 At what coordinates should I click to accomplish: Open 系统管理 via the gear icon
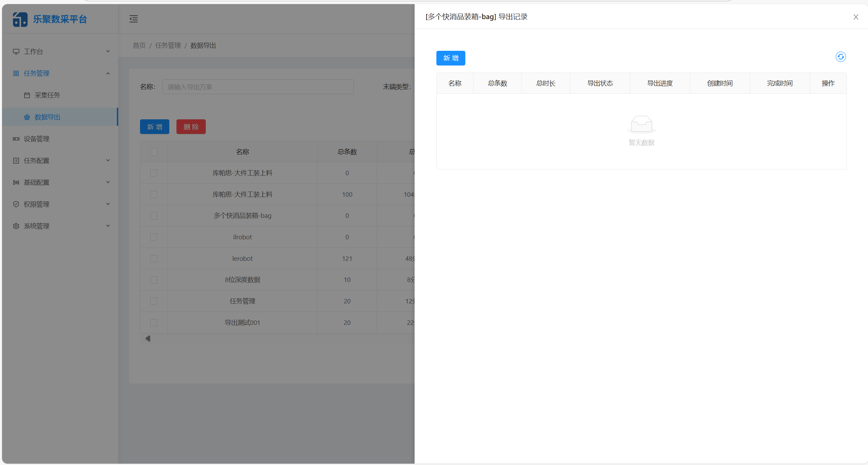click(x=16, y=226)
